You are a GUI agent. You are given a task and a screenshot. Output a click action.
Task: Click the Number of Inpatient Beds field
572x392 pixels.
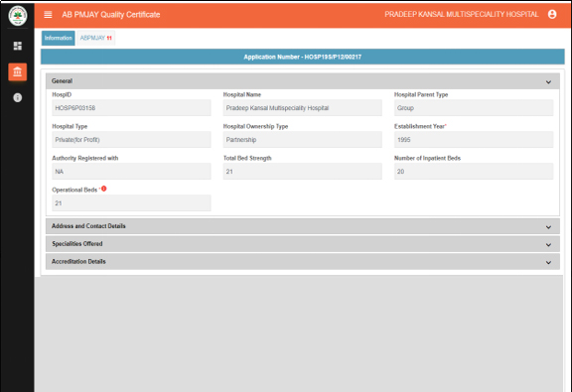click(474, 172)
